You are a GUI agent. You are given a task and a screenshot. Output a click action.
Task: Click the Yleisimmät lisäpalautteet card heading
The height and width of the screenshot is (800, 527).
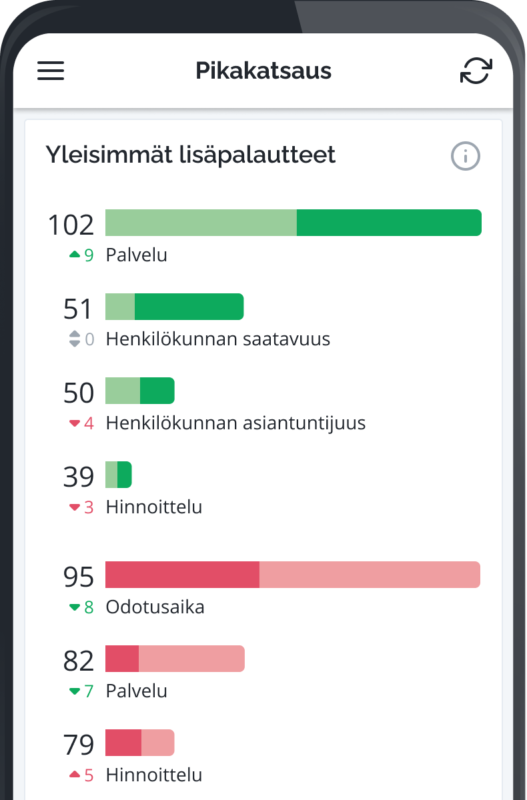190,155
